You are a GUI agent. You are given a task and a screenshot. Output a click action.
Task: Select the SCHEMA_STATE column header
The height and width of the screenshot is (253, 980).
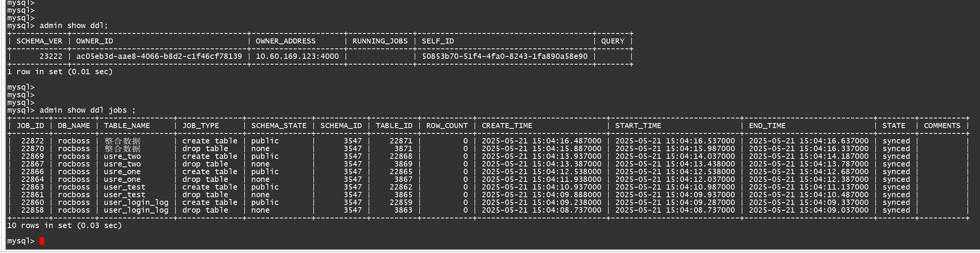click(x=279, y=126)
